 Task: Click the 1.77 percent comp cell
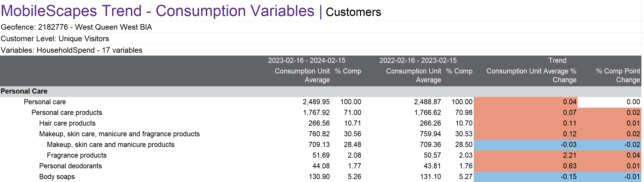click(354, 166)
